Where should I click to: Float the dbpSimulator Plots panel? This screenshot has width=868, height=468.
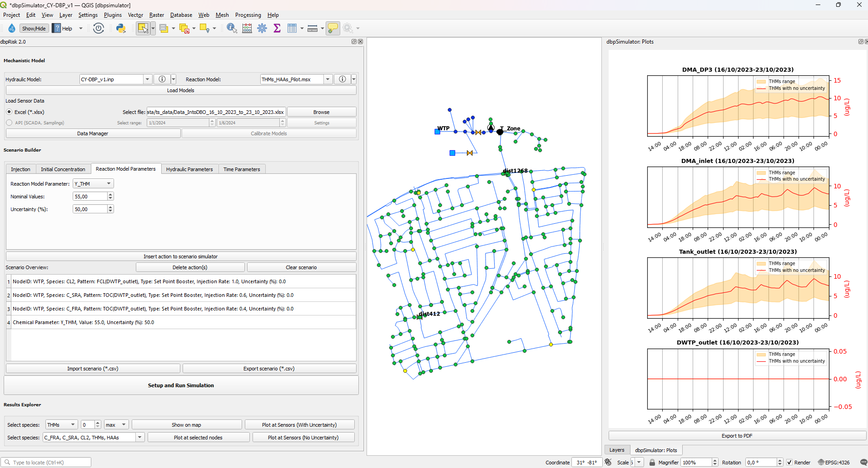(x=860, y=41)
